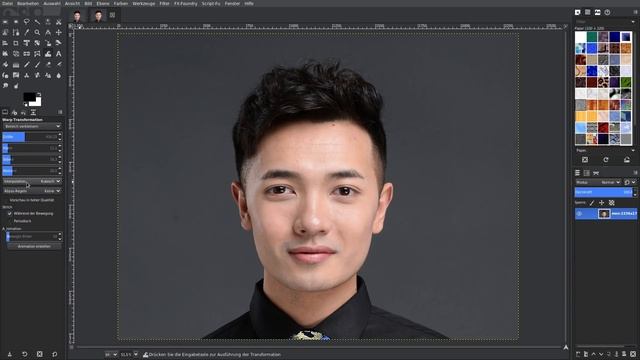Select the Airbrush tool

59,64
